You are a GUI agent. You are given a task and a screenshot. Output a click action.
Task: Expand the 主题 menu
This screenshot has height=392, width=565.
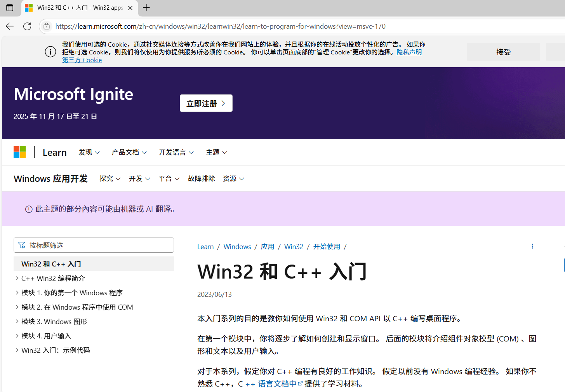pyautogui.click(x=216, y=152)
